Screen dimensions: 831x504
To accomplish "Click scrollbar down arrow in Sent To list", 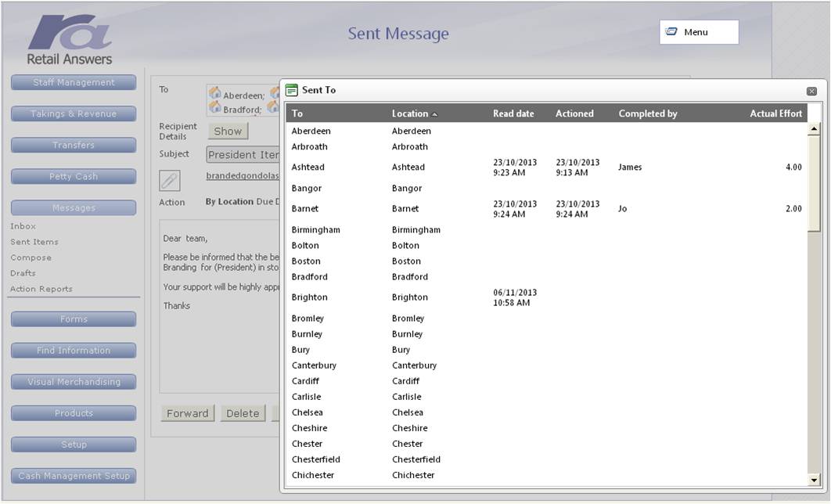I will (x=814, y=481).
